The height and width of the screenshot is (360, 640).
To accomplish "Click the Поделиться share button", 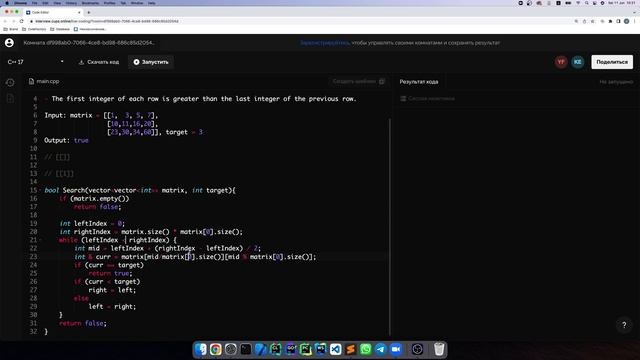I will coord(612,62).
